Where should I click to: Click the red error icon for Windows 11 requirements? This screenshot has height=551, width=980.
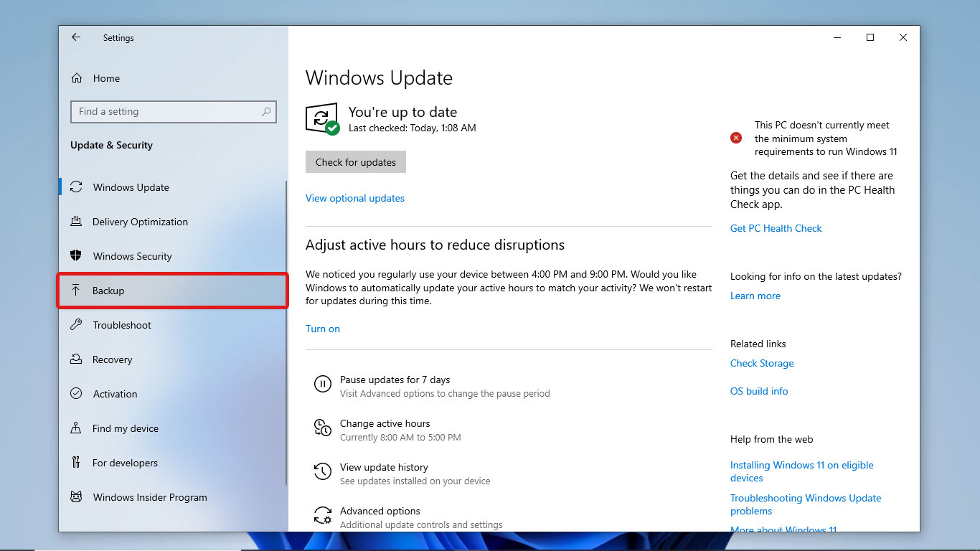click(x=736, y=138)
